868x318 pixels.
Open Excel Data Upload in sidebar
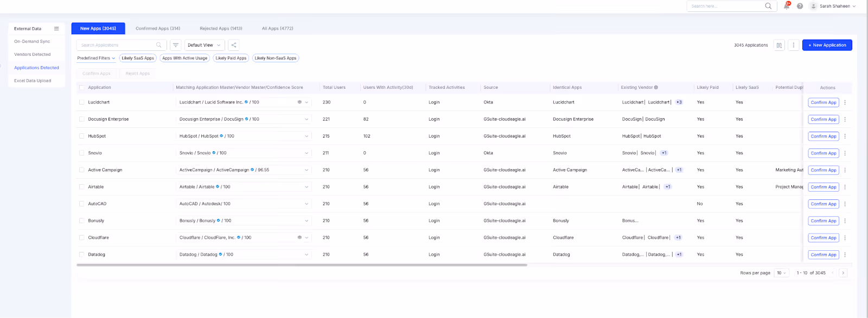[33, 81]
